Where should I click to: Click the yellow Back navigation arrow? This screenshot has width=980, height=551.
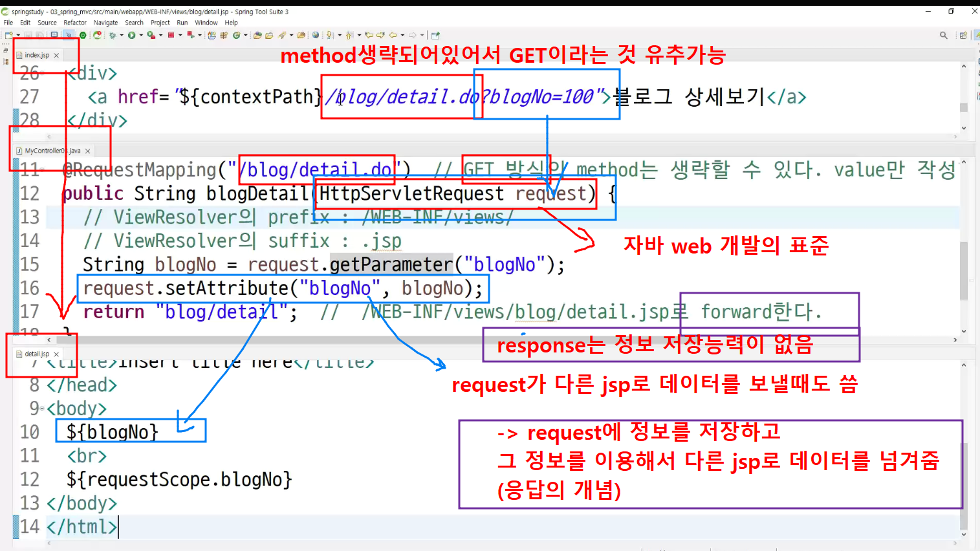tap(393, 35)
